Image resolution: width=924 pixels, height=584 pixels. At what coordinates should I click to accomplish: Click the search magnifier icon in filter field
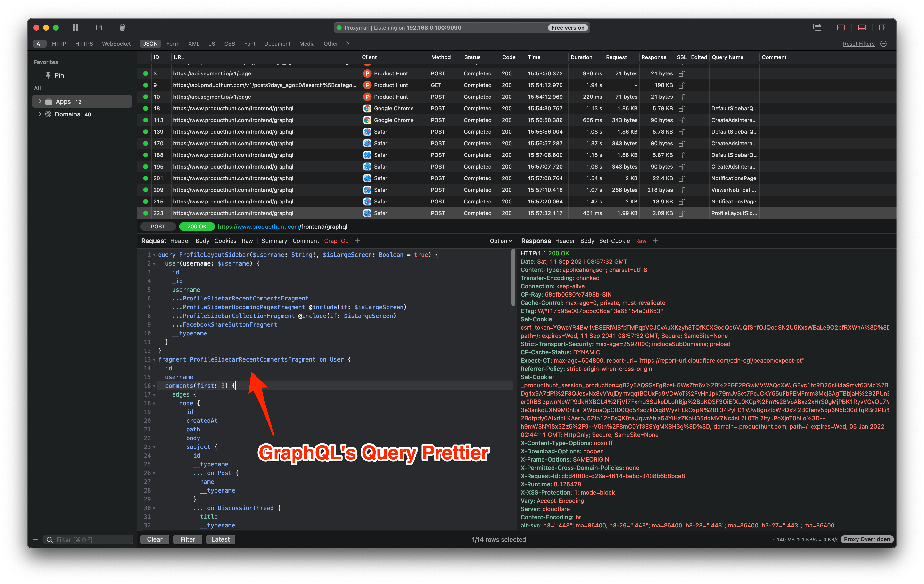click(x=49, y=540)
